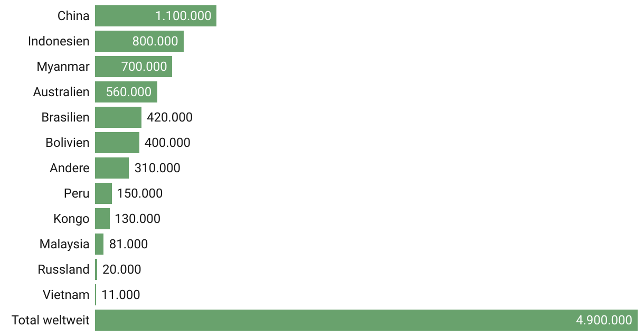The width and height of the screenshot is (644, 336).
Task: Click the Andere green bar
Action: (x=112, y=168)
